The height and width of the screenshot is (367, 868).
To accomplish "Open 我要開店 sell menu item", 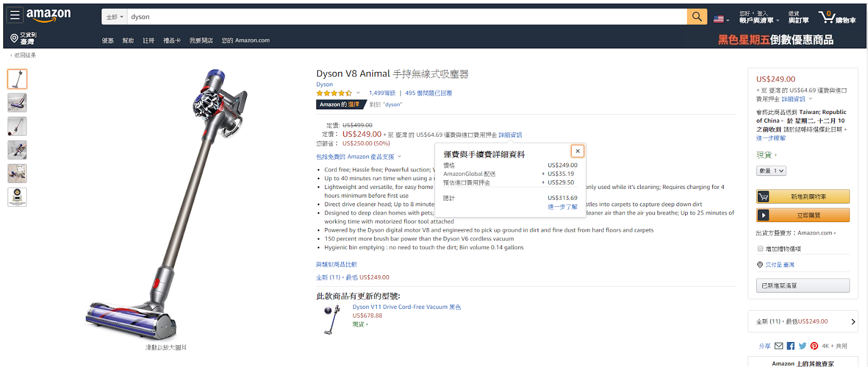I will (x=201, y=41).
